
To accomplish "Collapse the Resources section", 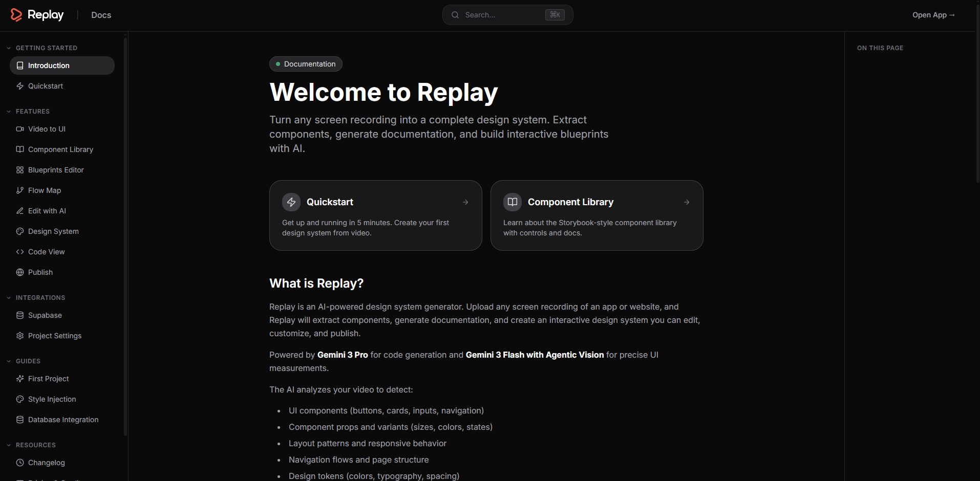I will click(x=9, y=445).
